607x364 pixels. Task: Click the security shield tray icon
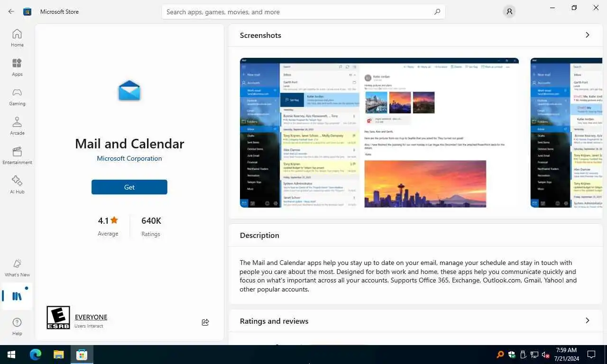[x=512, y=355]
